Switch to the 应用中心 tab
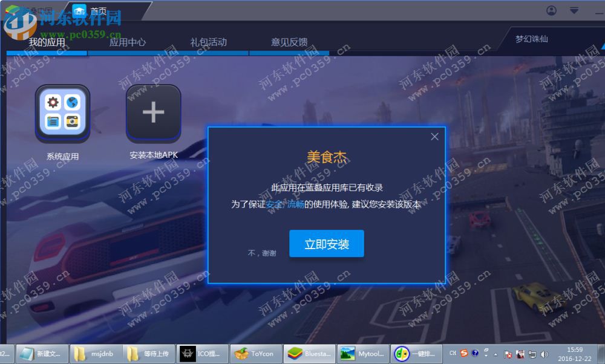The width and height of the screenshot is (605, 364). click(126, 42)
